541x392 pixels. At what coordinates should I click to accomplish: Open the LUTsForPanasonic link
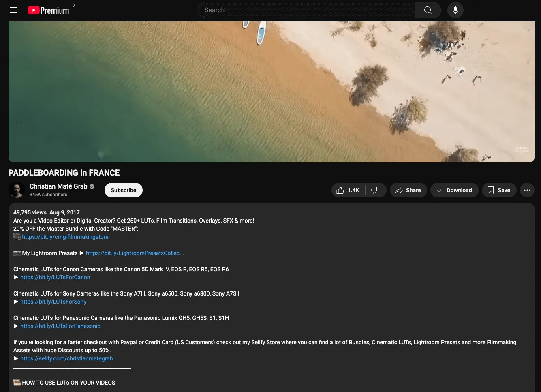pyautogui.click(x=60, y=326)
